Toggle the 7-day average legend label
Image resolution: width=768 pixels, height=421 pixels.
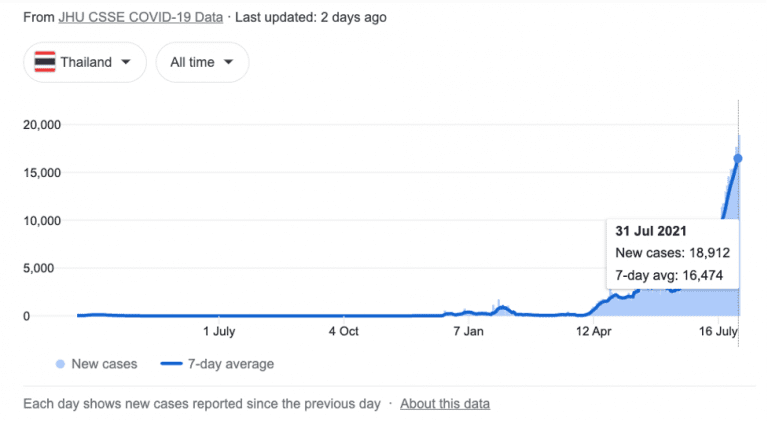point(231,364)
